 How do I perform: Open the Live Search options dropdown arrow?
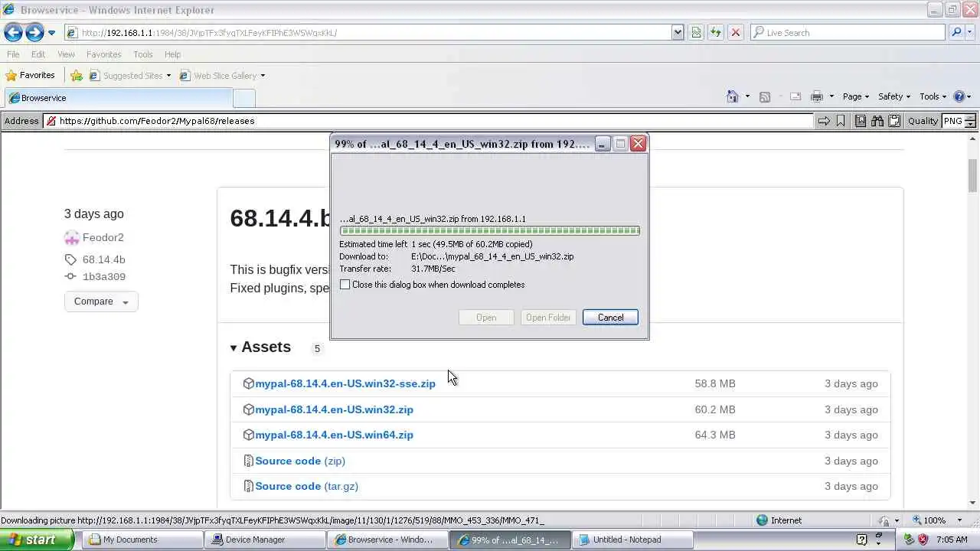[x=972, y=32]
